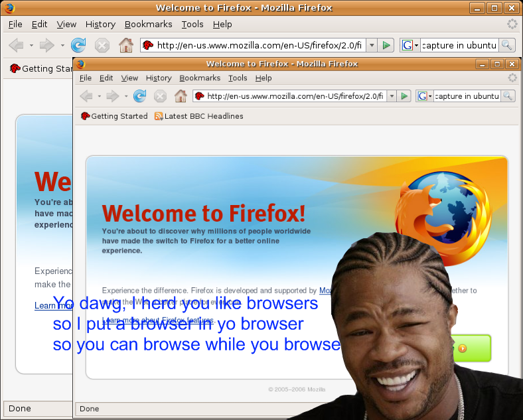Click 'Welcome to Firefox!' heading in front window
The height and width of the screenshot is (420, 523).
204,214
